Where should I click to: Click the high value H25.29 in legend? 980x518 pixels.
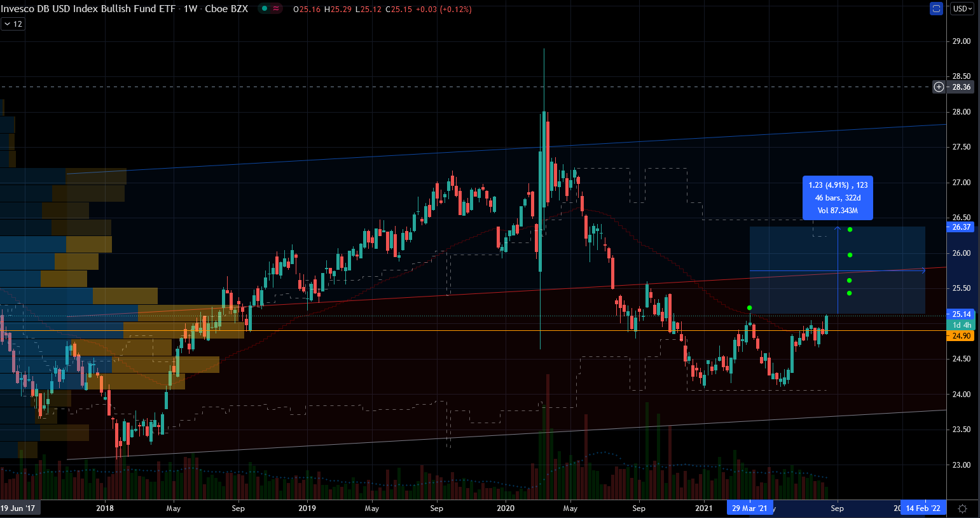(x=338, y=10)
